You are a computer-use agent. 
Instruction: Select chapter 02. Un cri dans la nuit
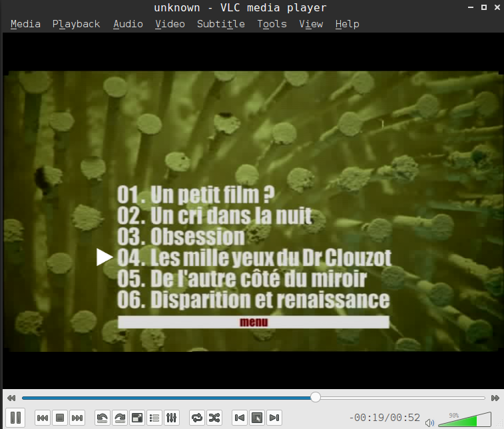click(x=214, y=215)
